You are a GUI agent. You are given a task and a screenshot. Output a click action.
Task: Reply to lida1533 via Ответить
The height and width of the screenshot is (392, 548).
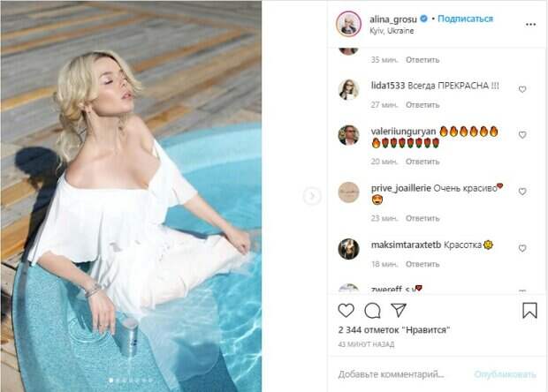(x=422, y=105)
